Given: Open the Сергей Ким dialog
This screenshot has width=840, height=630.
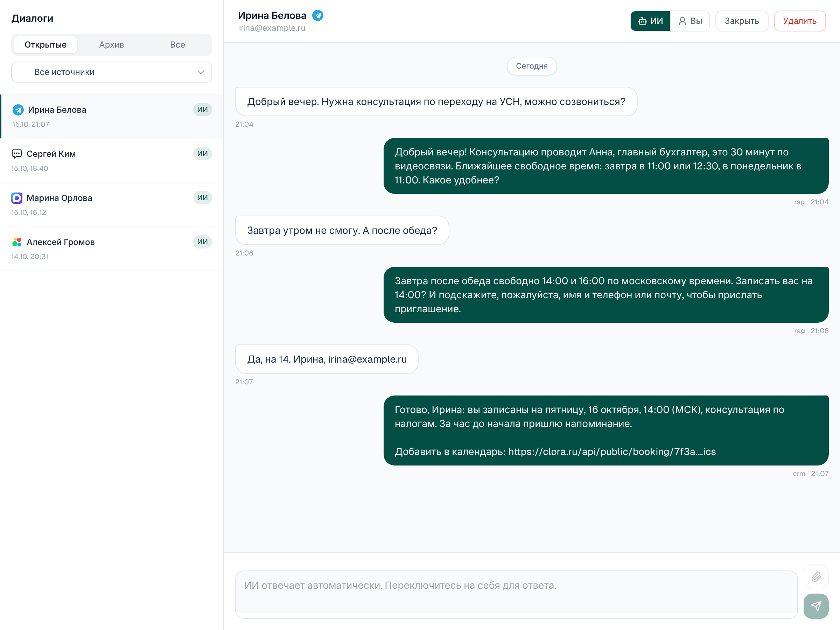Looking at the screenshot, I should click(112, 160).
